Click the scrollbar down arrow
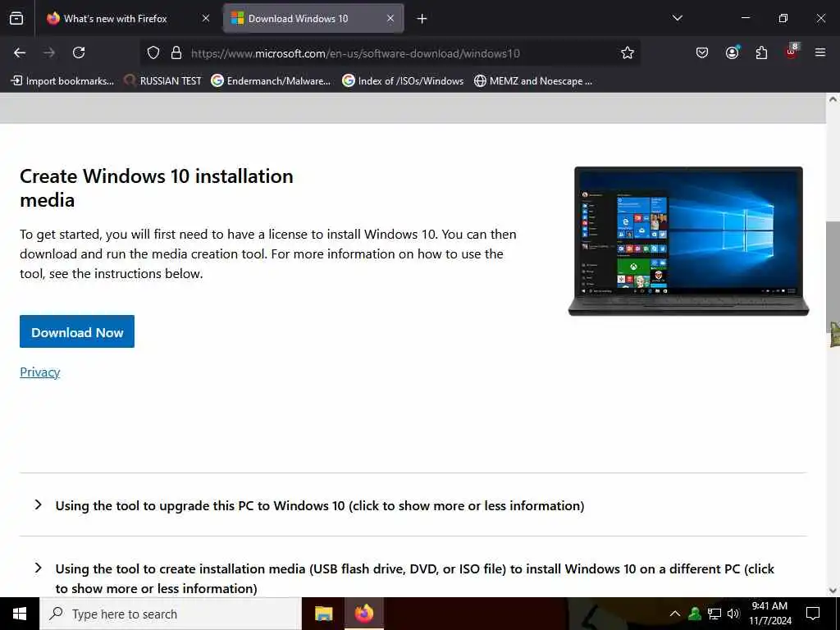 point(833,591)
